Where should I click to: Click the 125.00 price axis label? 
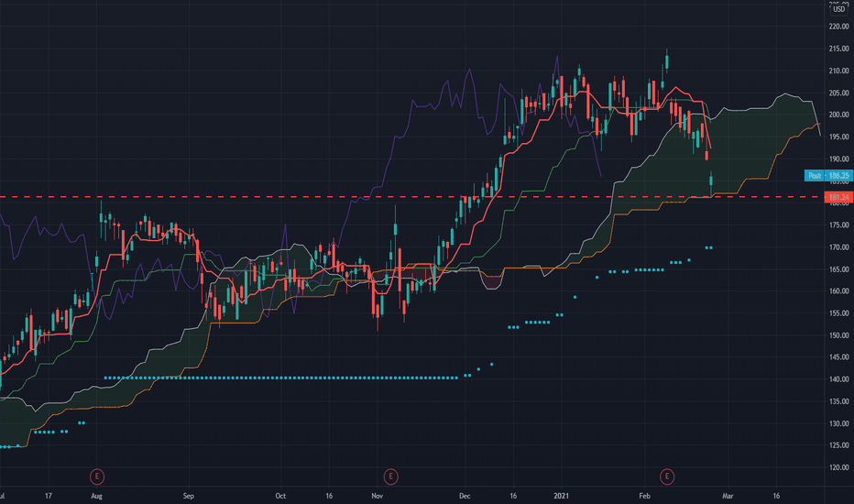[x=838, y=445]
